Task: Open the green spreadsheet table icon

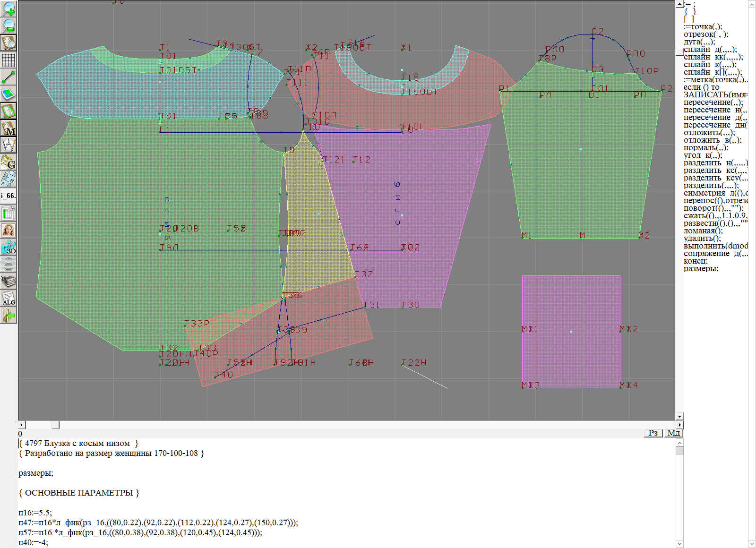Action: [x=9, y=214]
